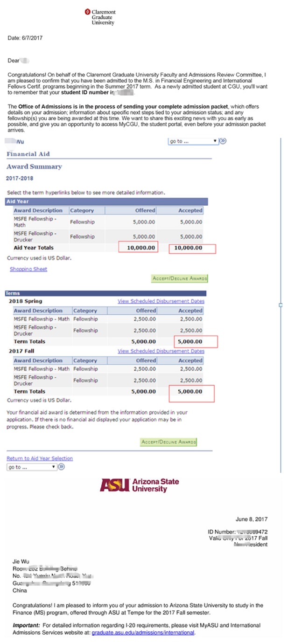Viewport: 287px width, 644px height.
Task: Click the 2017 Fall Offered term total 5,000.00
Action: pos(144,391)
